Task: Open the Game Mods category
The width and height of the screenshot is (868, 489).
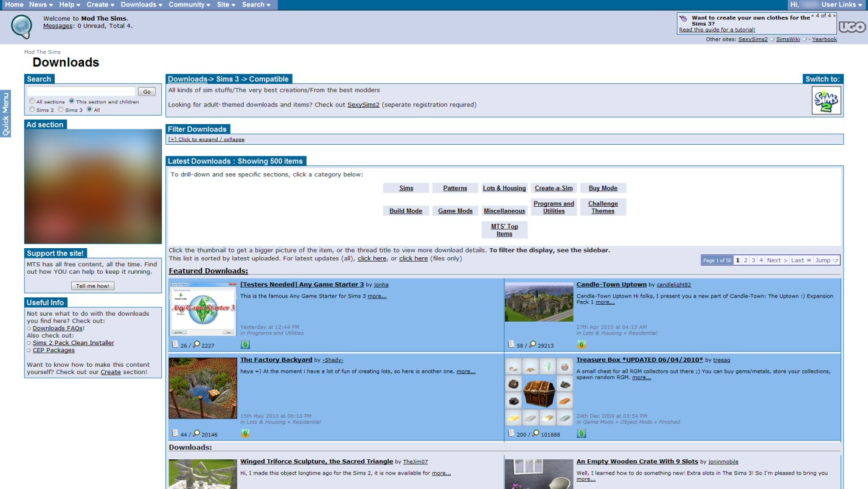Action: pyautogui.click(x=455, y=211)
